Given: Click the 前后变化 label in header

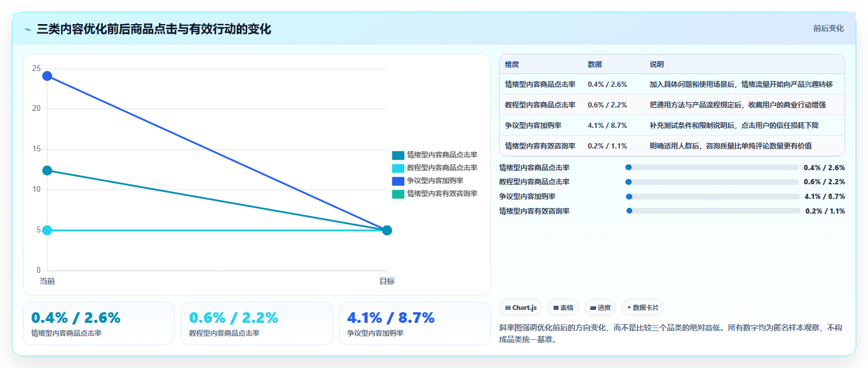Looking at the screenshot, I should (x=828, y=28).
